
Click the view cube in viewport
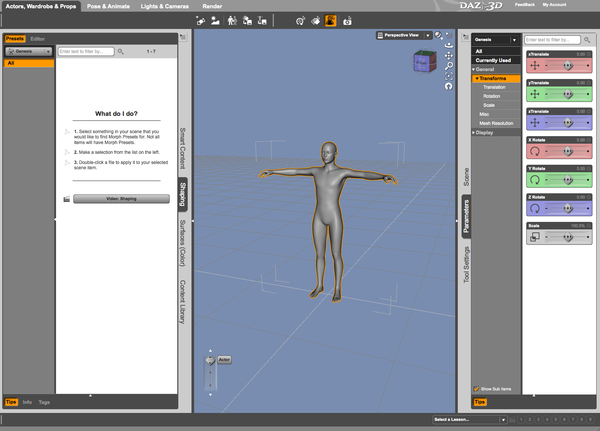coord(426,62)
